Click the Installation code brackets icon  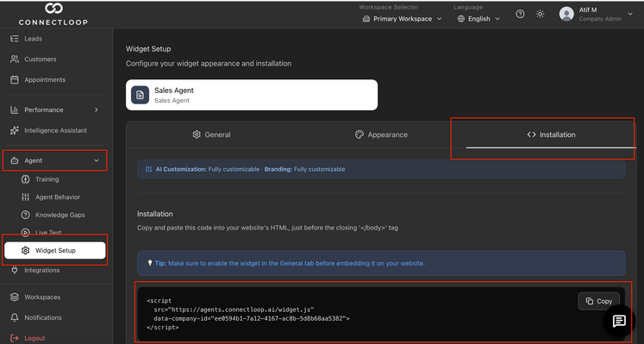pos(531,134)
